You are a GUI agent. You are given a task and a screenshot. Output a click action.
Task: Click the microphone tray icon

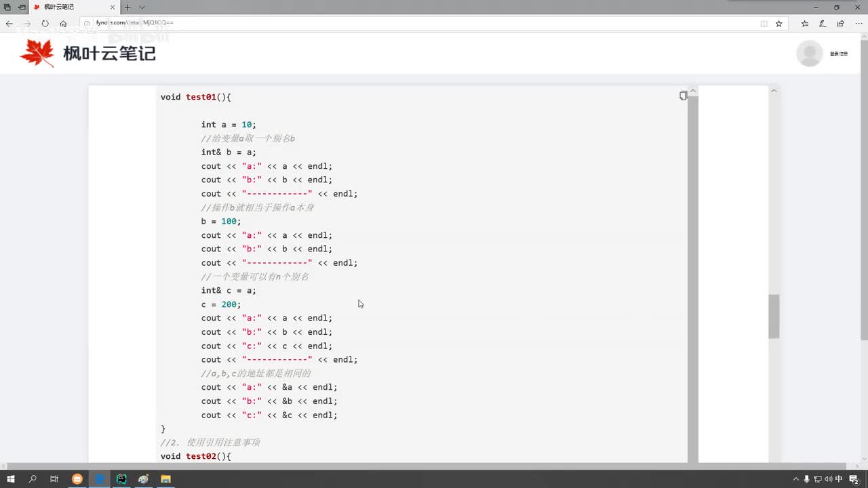(807, 479)
